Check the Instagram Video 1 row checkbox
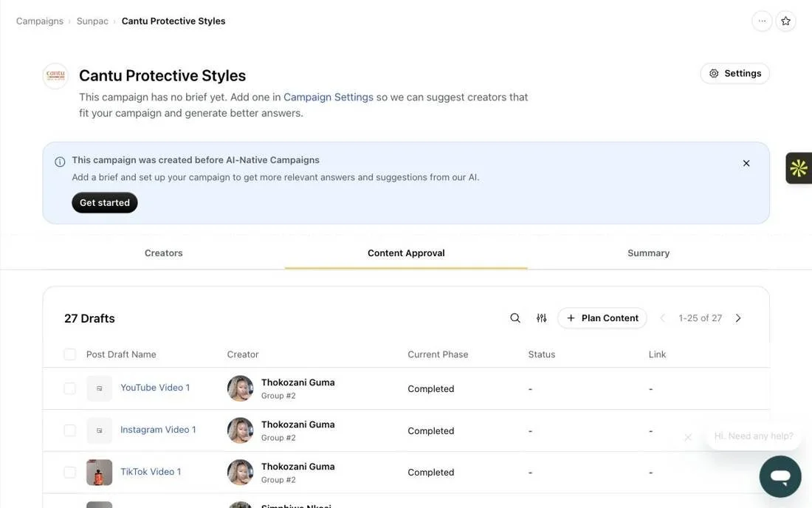 pos(69,430)
